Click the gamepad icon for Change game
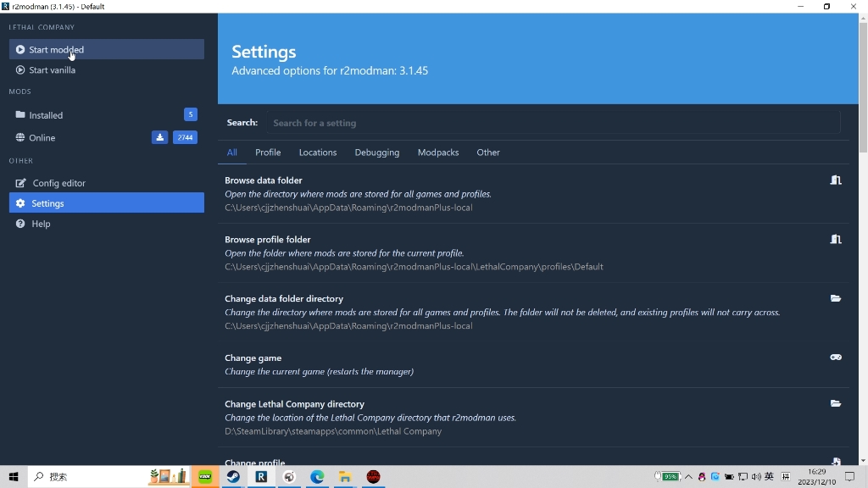This screenshot has height=488, width=868. click(836, 358)
